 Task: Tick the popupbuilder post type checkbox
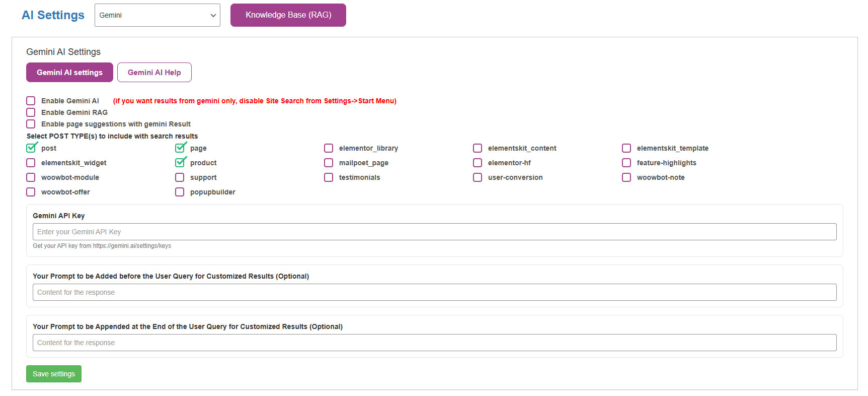coord(180,192)
